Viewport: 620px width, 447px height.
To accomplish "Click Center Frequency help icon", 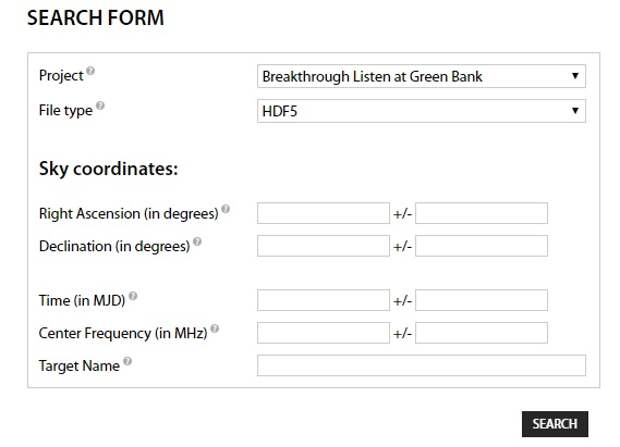I will (x=214, y=329).
